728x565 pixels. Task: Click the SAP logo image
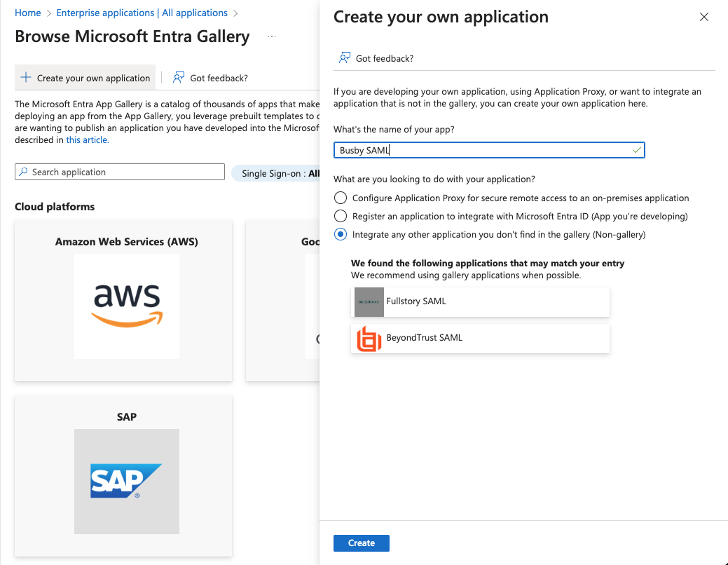pyautogui.click(x=127, y=482)
